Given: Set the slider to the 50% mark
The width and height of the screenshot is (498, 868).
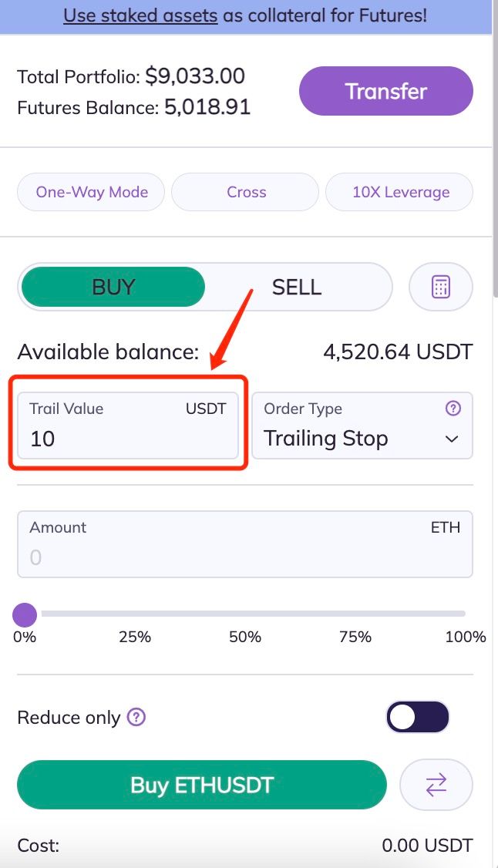Looking at the screenshot, I should coord(245,614).
